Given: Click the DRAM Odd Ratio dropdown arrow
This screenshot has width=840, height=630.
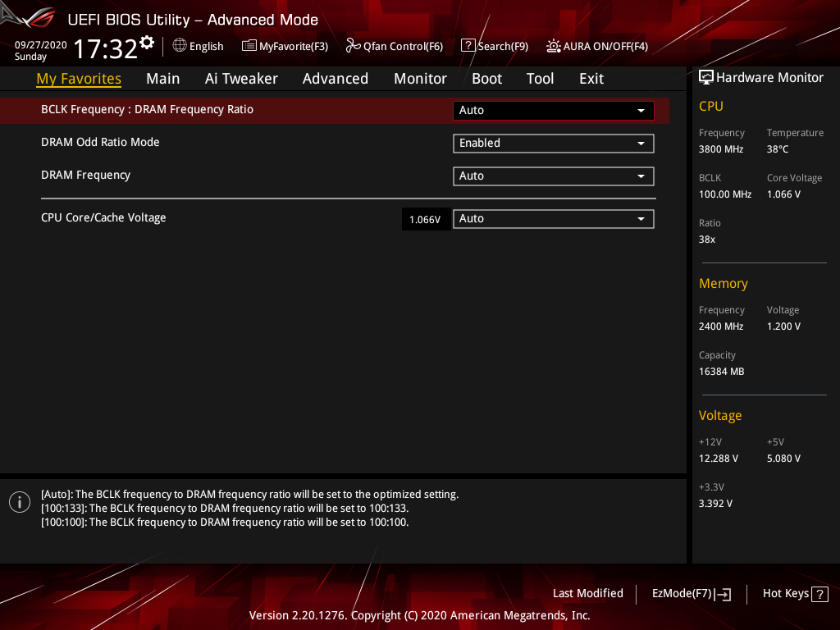Looking at the screenshot, I should [641, 144].
